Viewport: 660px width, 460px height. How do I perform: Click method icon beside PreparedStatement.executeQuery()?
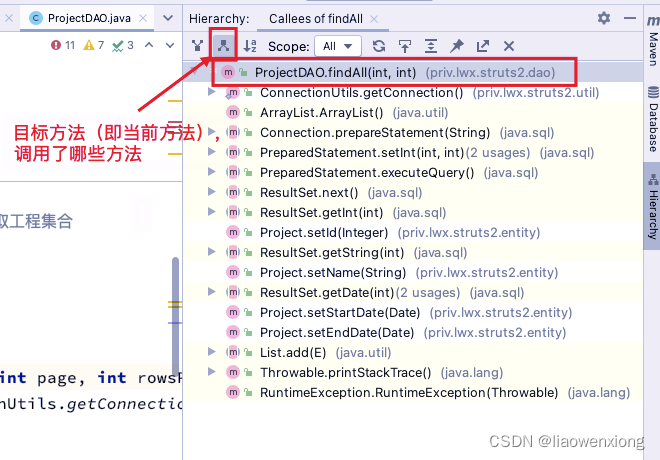coord(233,172)
